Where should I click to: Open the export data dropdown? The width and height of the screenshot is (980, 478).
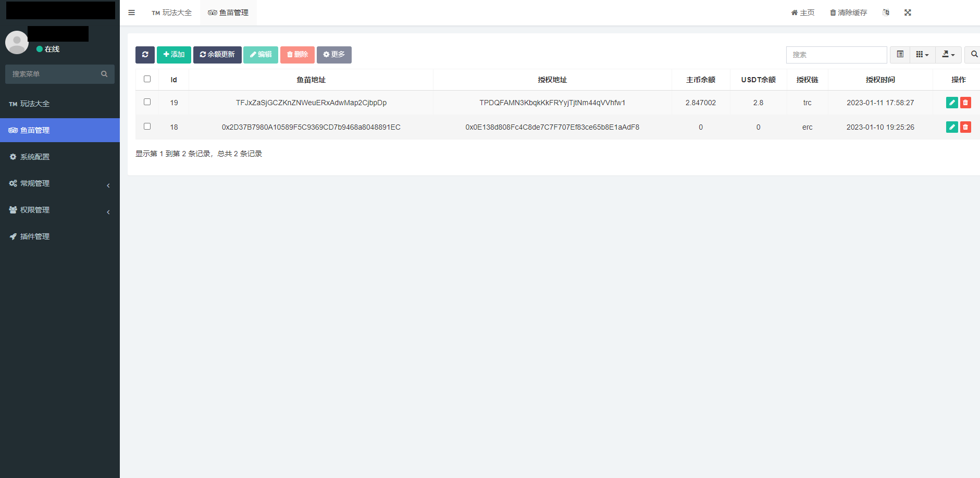[x=948, y=55]
